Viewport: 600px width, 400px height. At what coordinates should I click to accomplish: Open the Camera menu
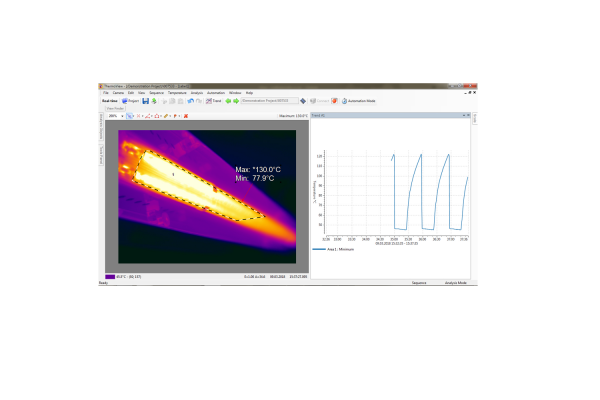pyautogui.click(x=119, y=92)
